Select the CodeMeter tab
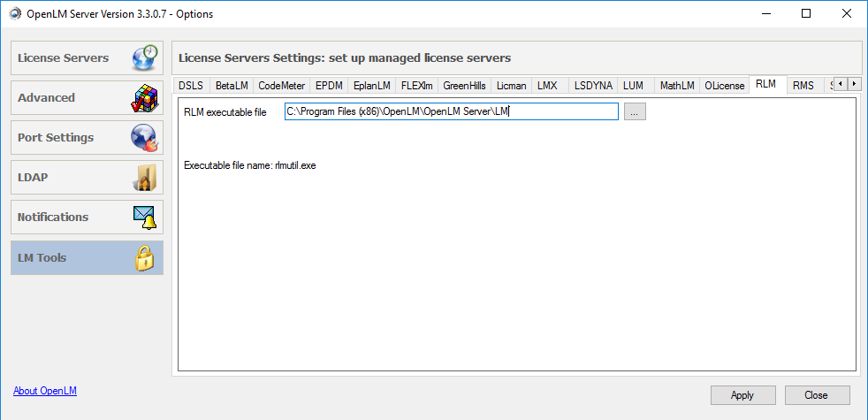Image resolution: width=868 pixels, height=420 pixels. (x=282, y=86)
